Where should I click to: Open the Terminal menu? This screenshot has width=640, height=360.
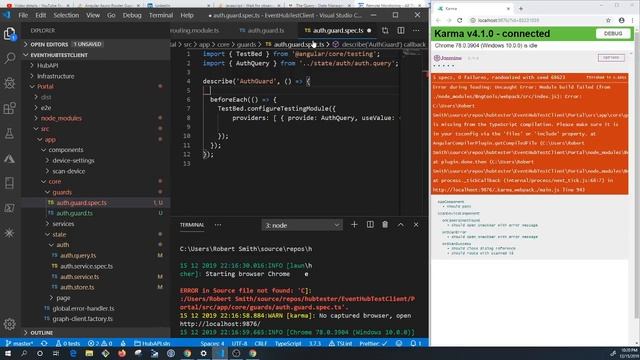pos(161,15)
